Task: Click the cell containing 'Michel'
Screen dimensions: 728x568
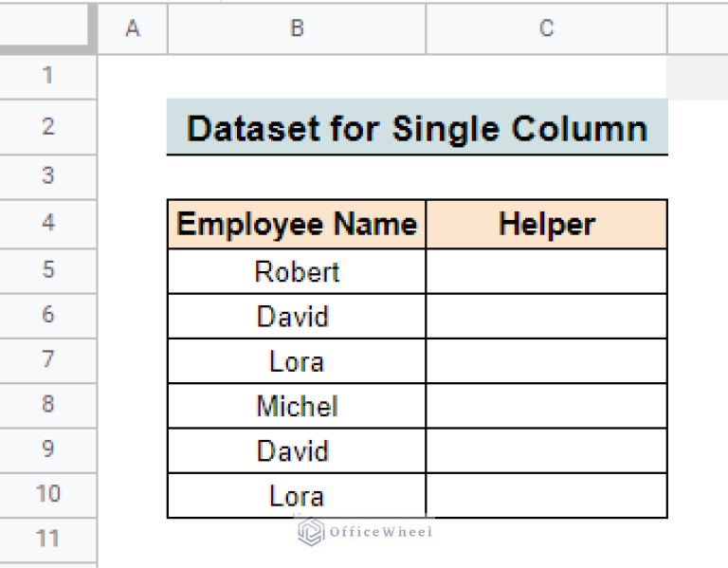Action: pos(297,406)
